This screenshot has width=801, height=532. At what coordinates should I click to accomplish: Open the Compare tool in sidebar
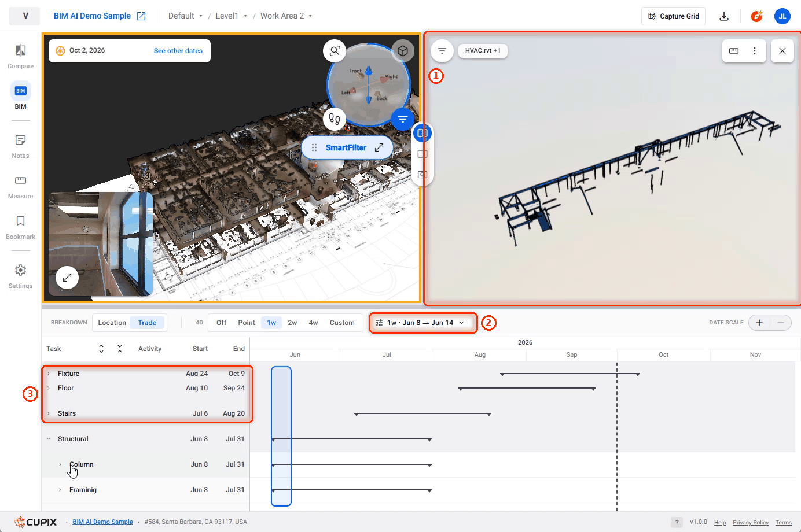point(20,57)
